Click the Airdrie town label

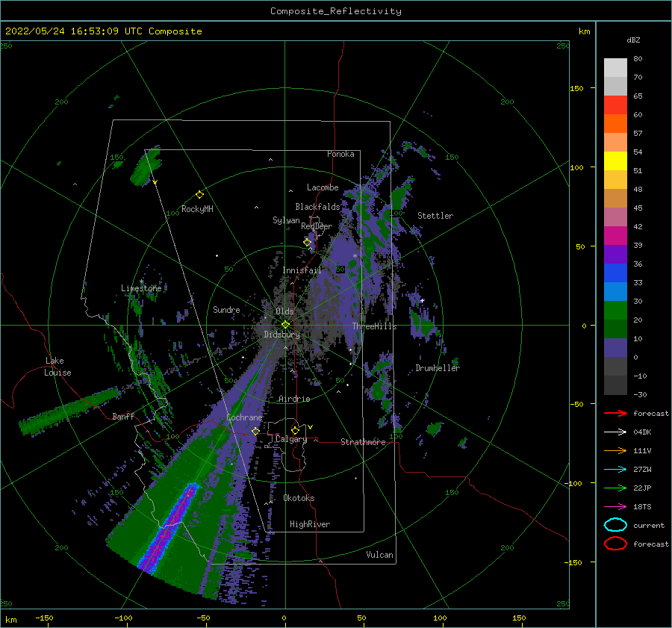click(x=294, y=399)
